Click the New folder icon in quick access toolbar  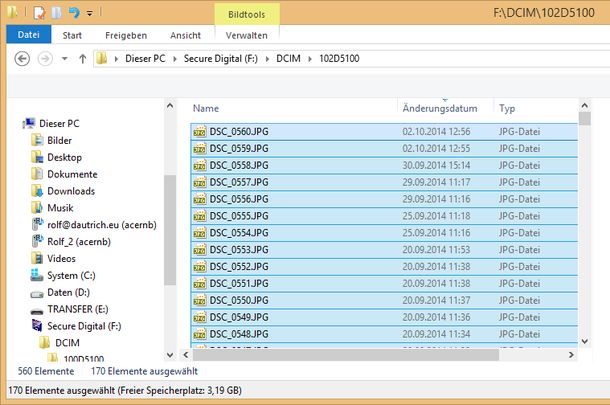tap(56, 13)
